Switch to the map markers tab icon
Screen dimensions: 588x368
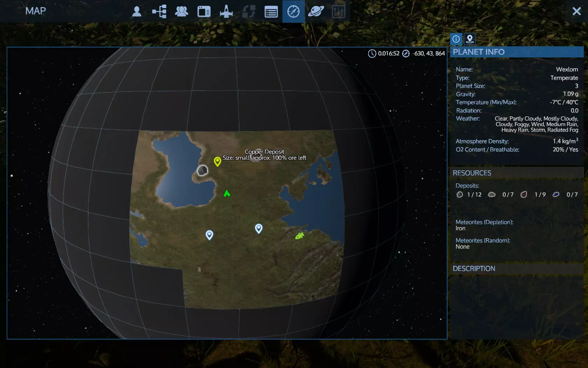tap(470, 39)
